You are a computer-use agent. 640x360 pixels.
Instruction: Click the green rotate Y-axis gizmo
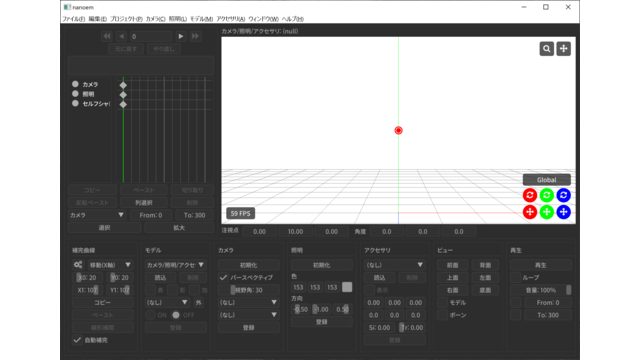pyautogui.click(x=547, y=195)
